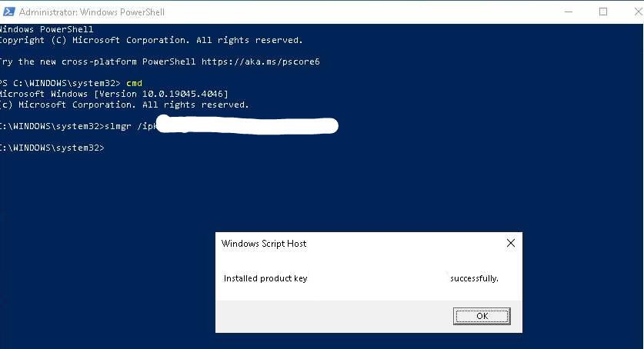Click the "Windows PowerShell" heading line in the console
The image size is (644, 349).
click(x=46, y=29)
